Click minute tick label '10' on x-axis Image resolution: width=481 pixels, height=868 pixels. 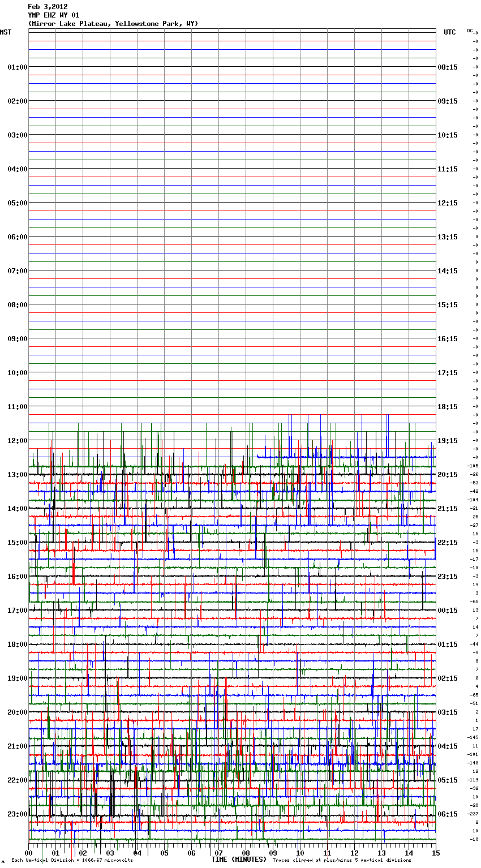(300, 853)
